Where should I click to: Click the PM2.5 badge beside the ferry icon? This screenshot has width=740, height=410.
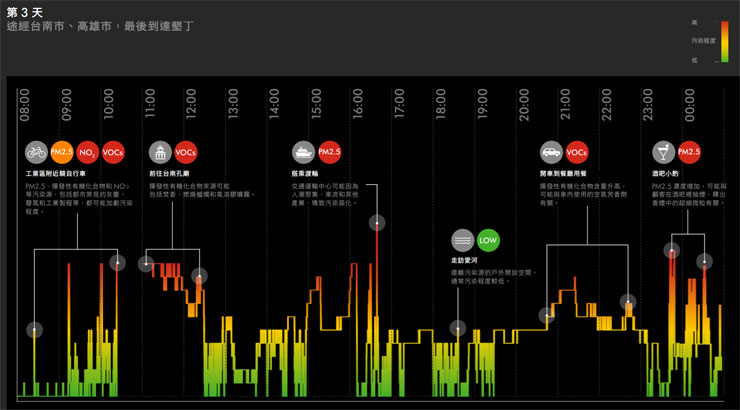pyautogui.click(x=330, y=153)
